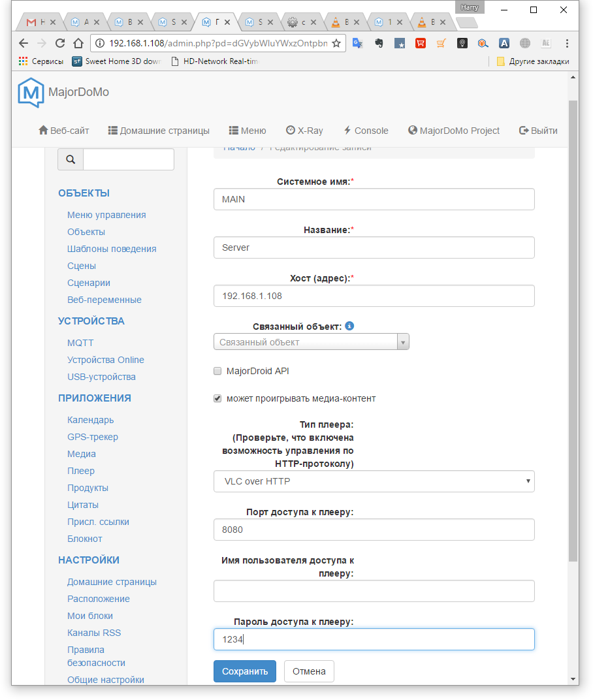Enable the MajorDroid API checkbox
This screenshot has height=700, width=593.
click(x=217, y=371)
